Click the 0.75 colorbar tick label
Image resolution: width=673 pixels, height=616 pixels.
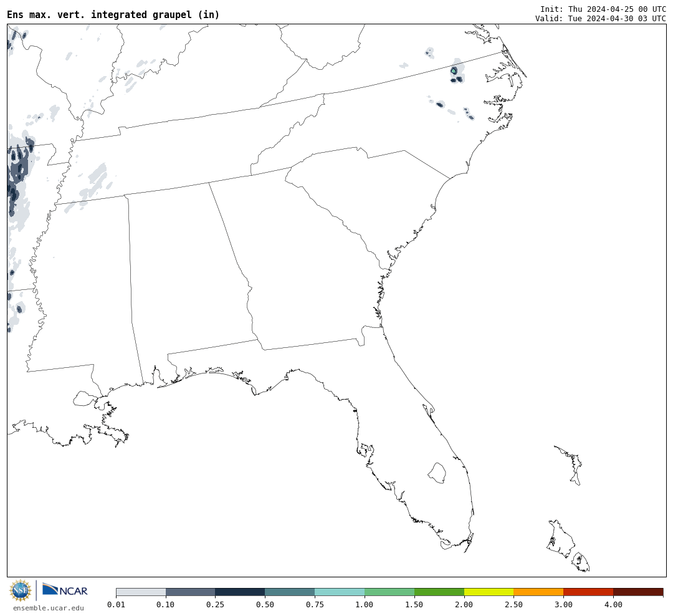(x=315, y=604)
